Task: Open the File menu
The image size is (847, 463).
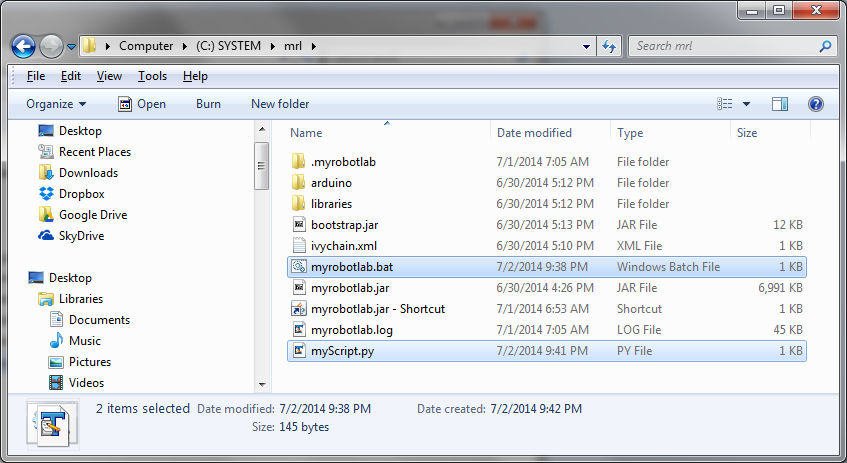Action: coord(36,76)
